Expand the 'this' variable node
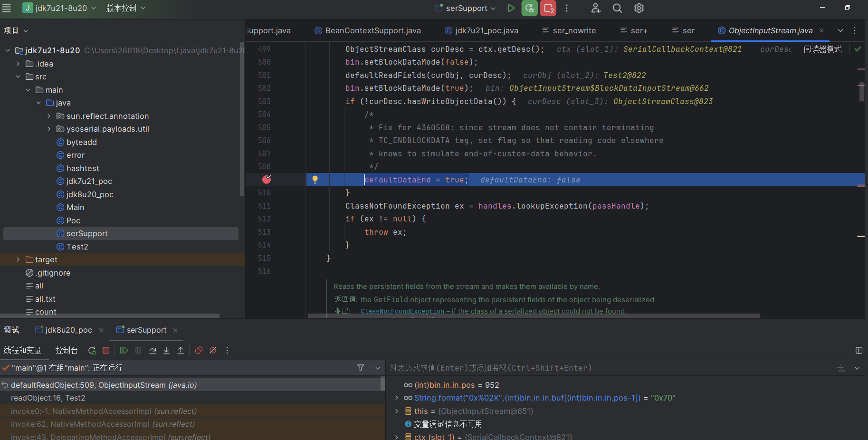868x440 pixels. [397, 411]
